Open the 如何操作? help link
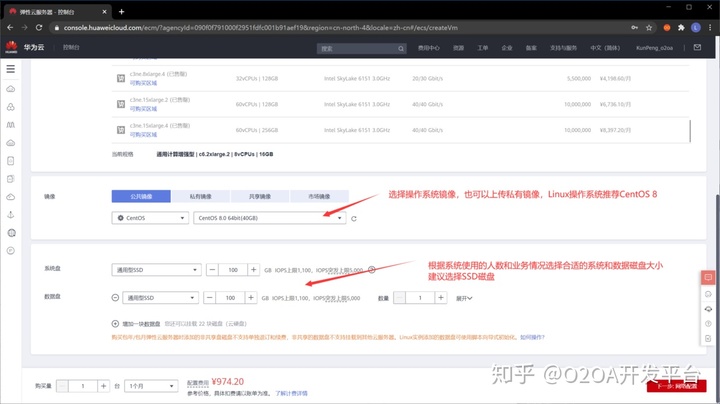This screenshot has width=720, height=404. (x=532, y=337)
